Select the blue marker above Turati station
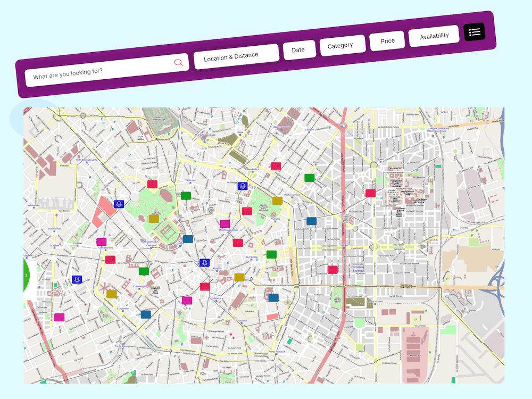The image size is (532, 399). [242, 186]
